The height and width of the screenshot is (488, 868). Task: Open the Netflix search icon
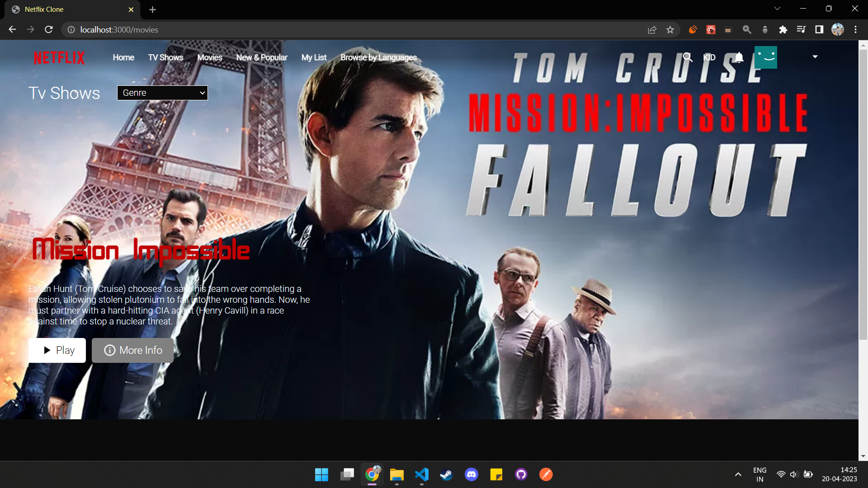pyautogui.click(x=688, y=57)
